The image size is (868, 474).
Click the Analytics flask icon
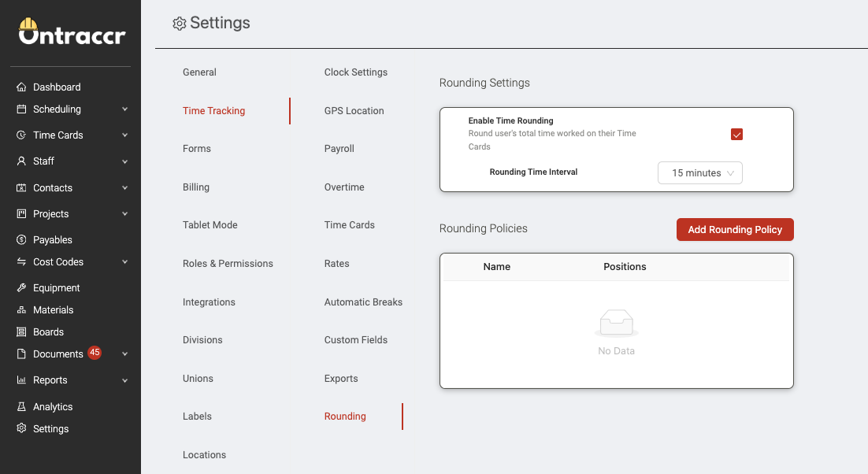point(21,406)
